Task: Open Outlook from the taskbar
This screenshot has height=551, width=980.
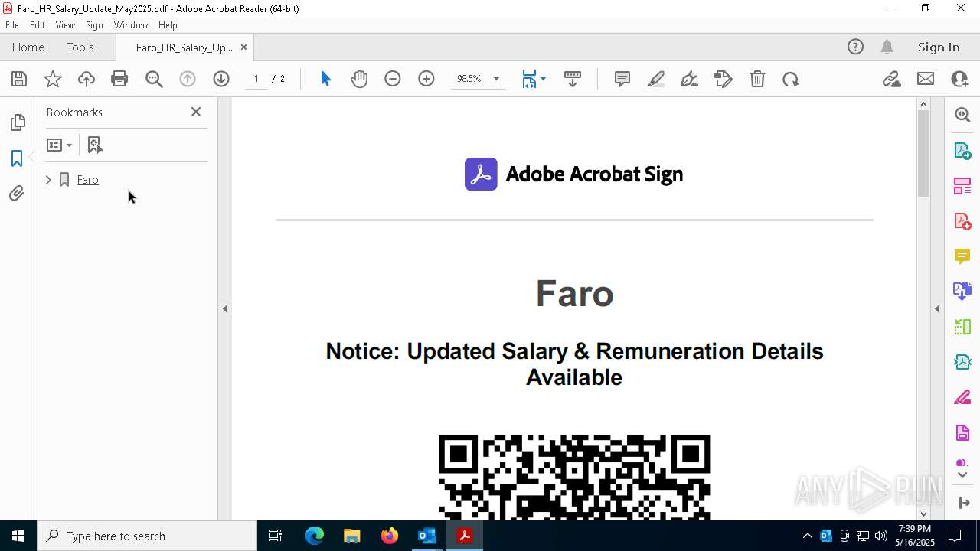Action: click(x=426, y=536)
